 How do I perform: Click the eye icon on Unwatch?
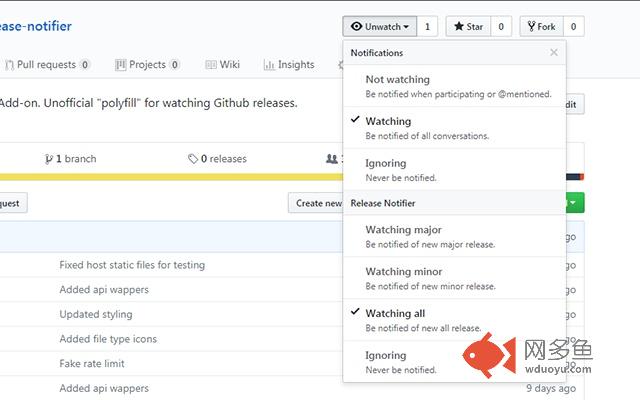coord(356,27)
